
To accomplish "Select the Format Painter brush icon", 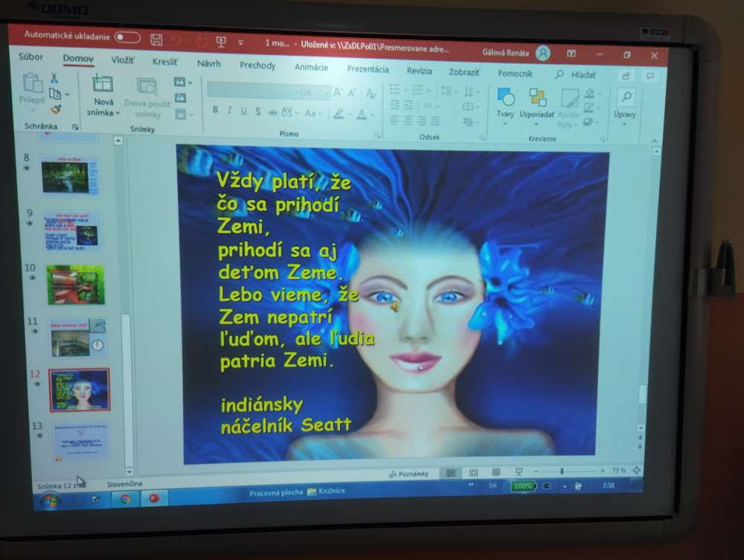I will pyautogui.click(x=56, y=109).
